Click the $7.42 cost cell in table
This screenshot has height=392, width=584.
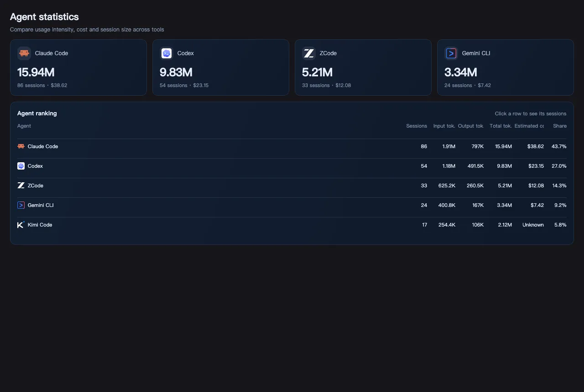pos(537,205)
